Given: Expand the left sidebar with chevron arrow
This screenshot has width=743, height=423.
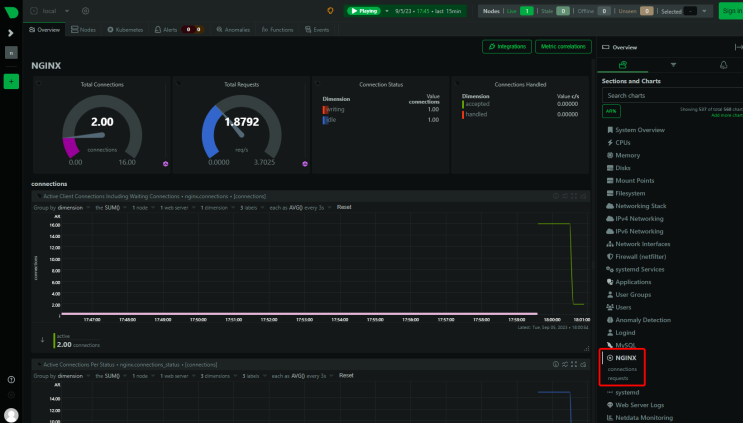Looking at the screenshot, I should (x=11, y=33).
